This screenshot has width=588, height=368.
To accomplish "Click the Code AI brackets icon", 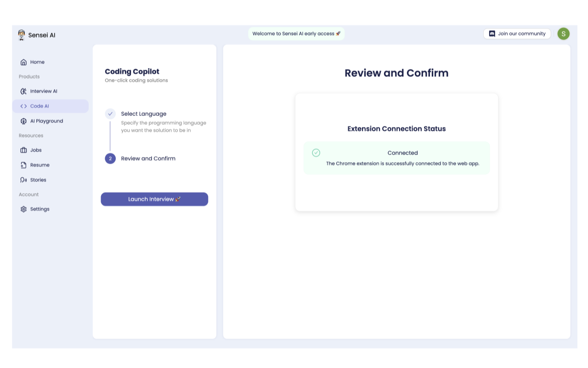I will tap(23, 106).
